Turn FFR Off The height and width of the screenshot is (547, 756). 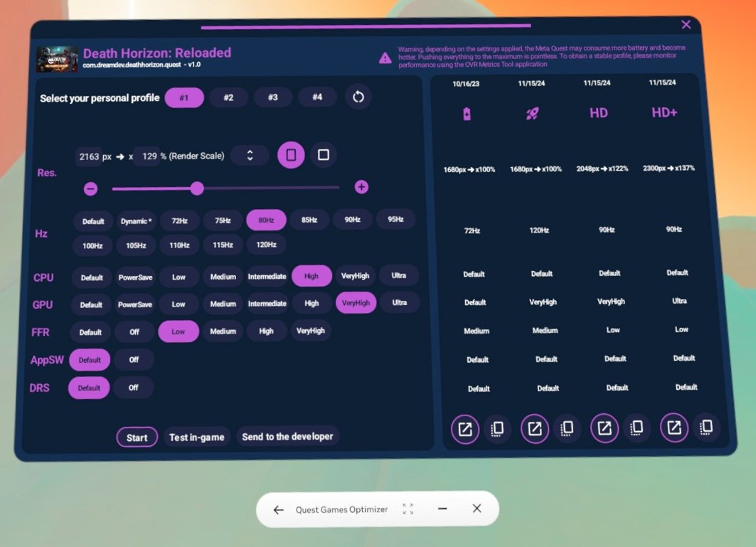(134, 332)
